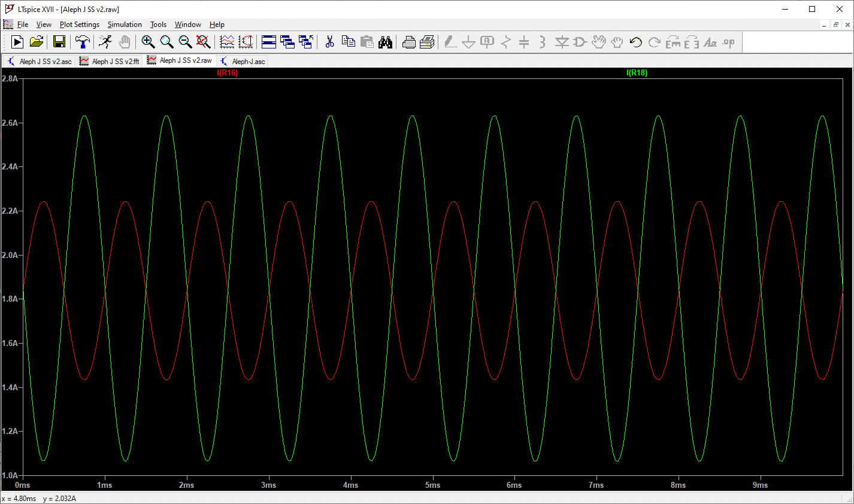The height and width of the screenshot is (504, 854).
Task: Open the Help menu
Action: [217, 25]
